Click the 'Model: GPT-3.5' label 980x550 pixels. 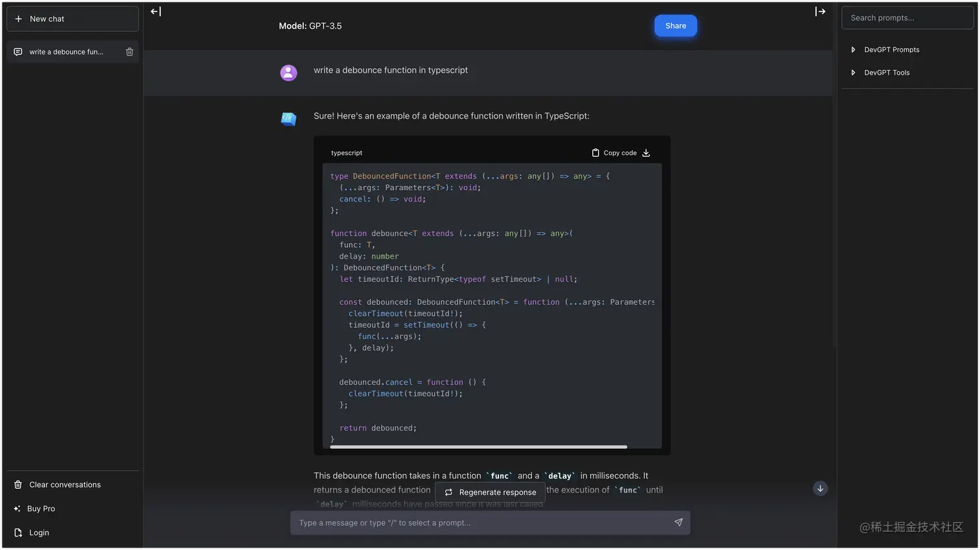(310, 26)
